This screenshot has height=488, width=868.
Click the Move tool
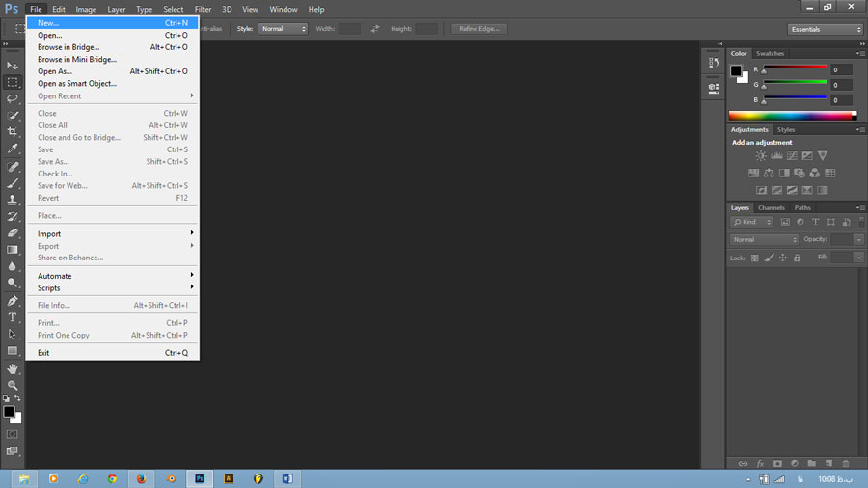tap(13, 65)
